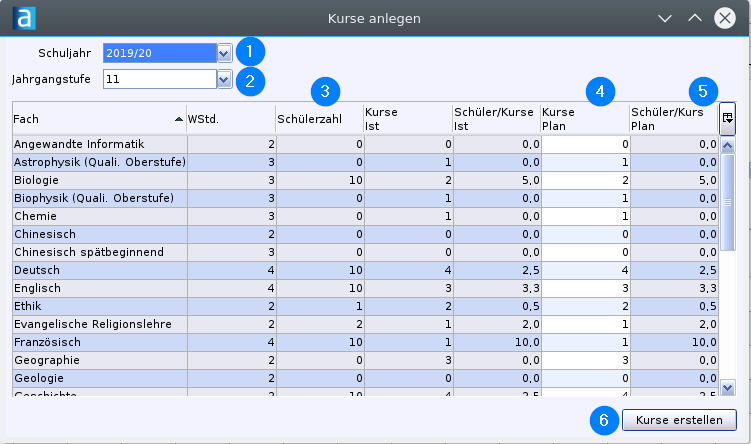
Task: Edit Kurse Plan cell for Ethik
Action: point(586,306)
